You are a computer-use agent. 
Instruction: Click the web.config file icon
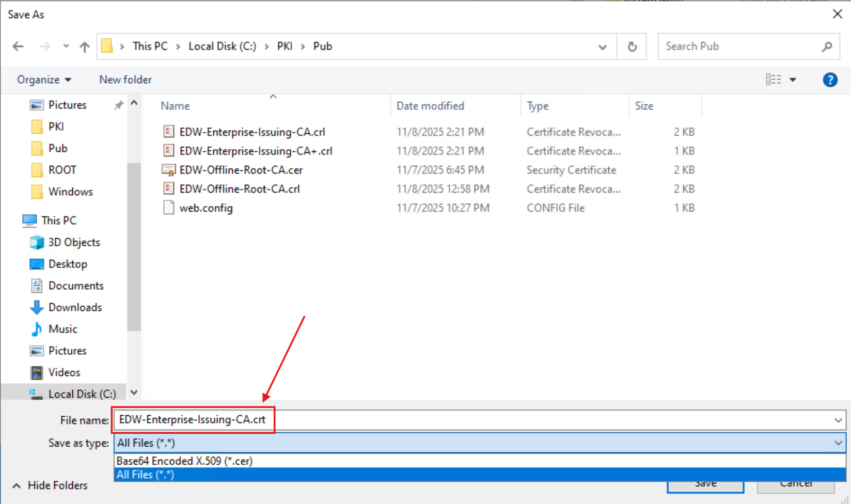coord(168,207)
